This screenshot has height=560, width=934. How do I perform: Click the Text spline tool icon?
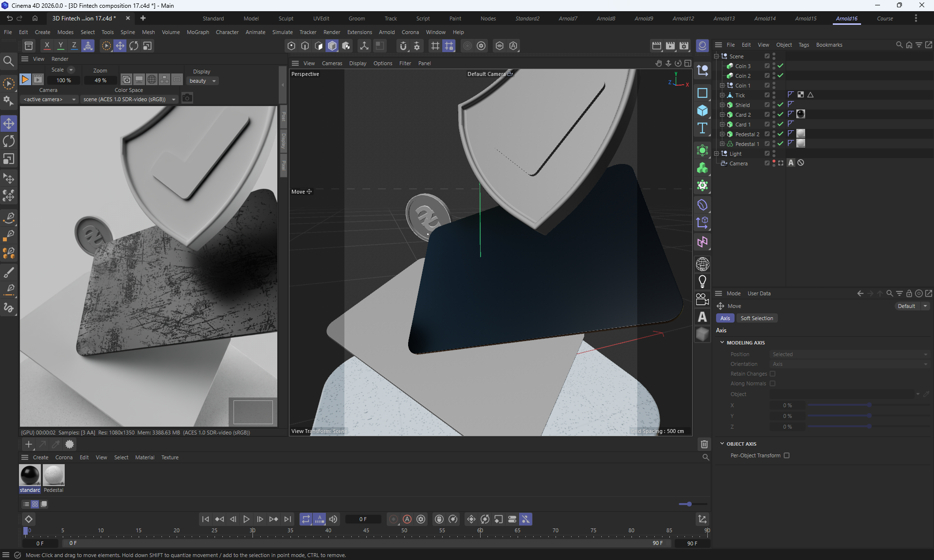coord(702,128)
